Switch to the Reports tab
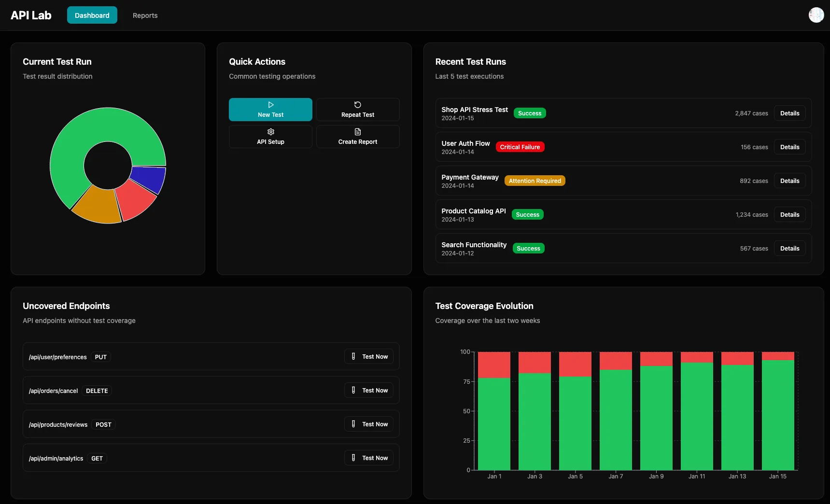The height and width of the screenshot is (504, 830). 144,15
